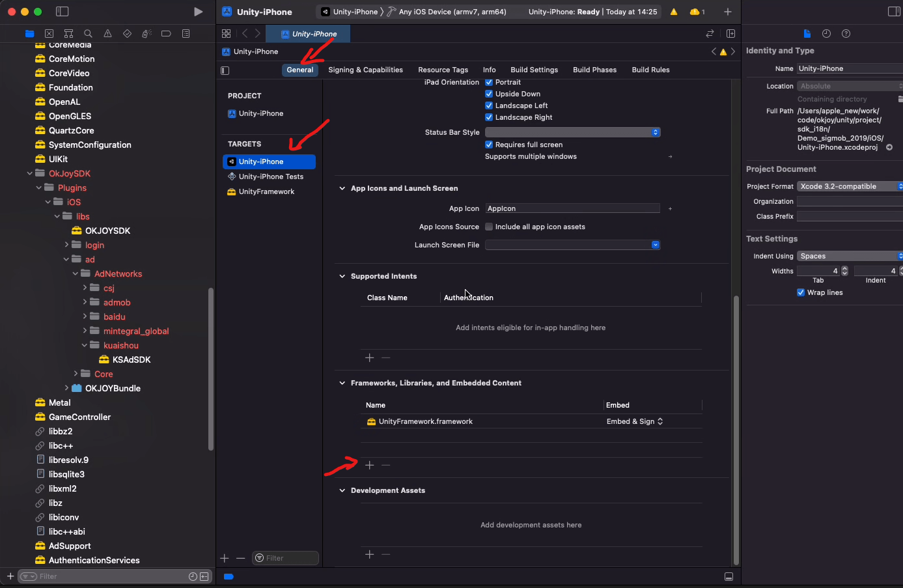Image resolution: width=903 pixels, height=588 pixels.
Task: Show the Project navigator folder icon
Action: point(29,34)
